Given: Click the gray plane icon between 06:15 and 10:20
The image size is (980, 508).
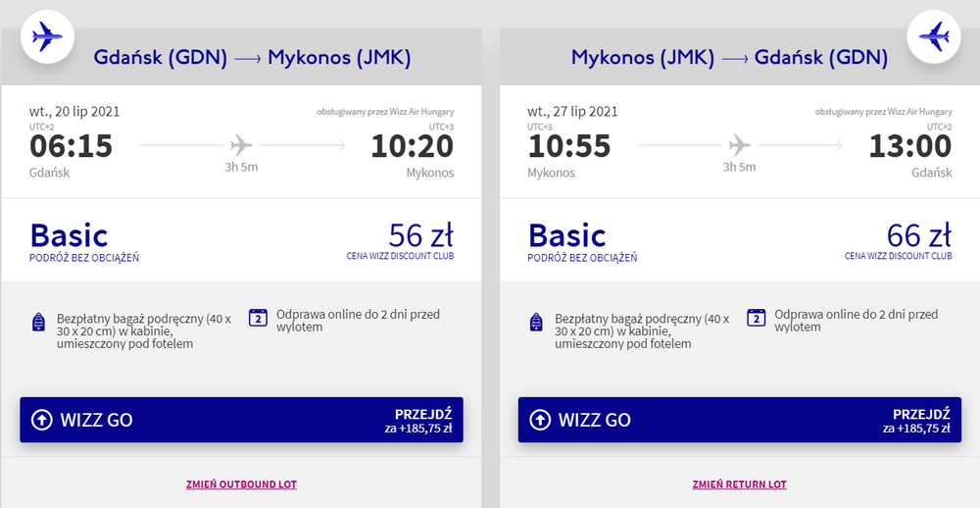Looking at the screenshot, I should 241,146.
